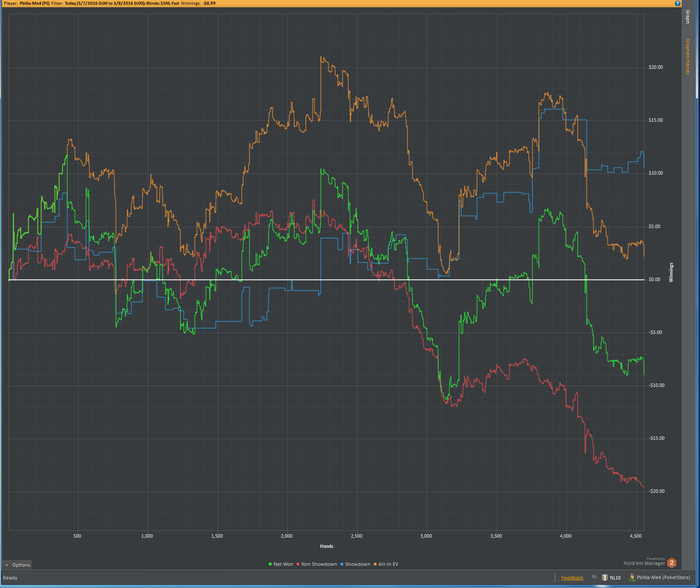Click the 500 hands axis label
The height and width of the screenshot is (588, 700).
77,536
